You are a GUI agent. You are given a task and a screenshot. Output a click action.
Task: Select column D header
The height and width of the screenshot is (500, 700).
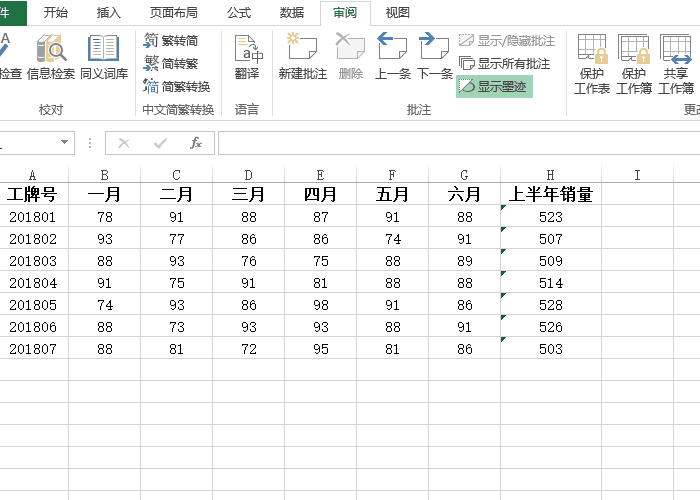pos(249,175)
